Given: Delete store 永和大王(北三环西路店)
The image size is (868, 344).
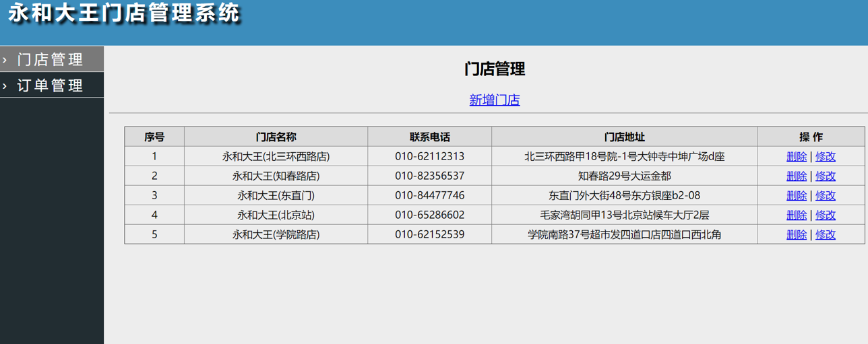Looking at the screenshot, I should point(797,156).
